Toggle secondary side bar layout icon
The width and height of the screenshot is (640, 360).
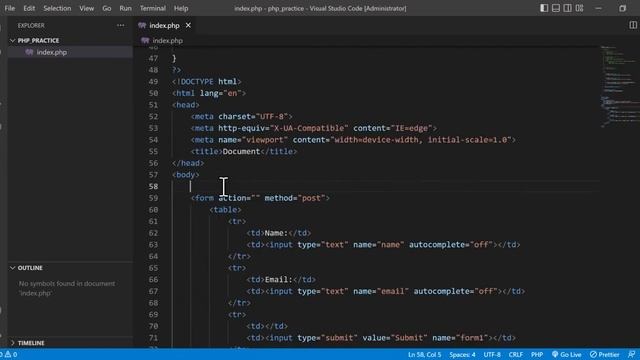pyautogui.click(x=567, y=8)
